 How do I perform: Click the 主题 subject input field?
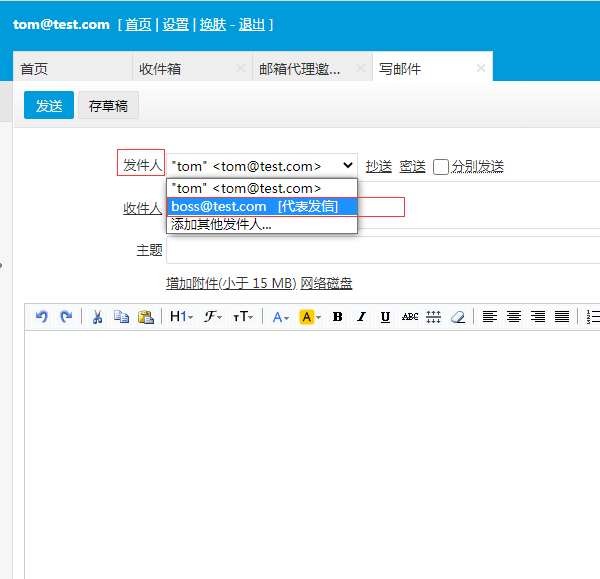[x=383, y=250]
